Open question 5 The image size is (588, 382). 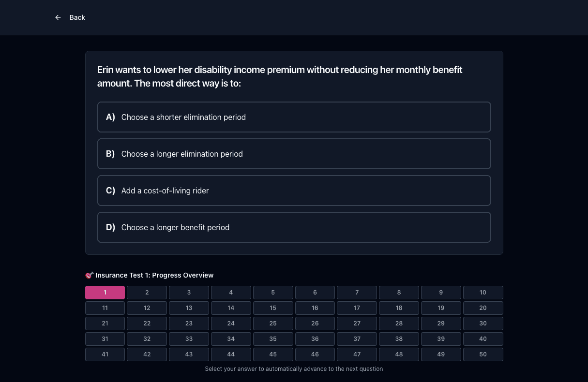[x=273, y=293]
